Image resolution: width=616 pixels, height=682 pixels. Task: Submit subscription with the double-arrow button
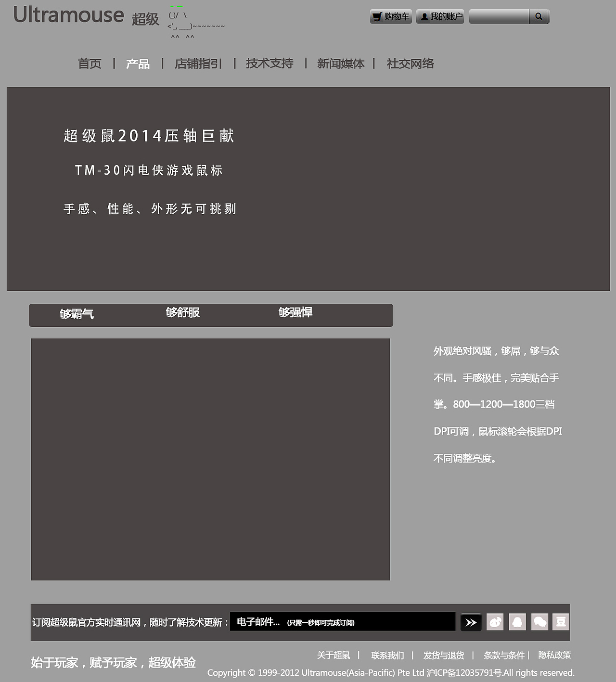click(x=470, y=622)
